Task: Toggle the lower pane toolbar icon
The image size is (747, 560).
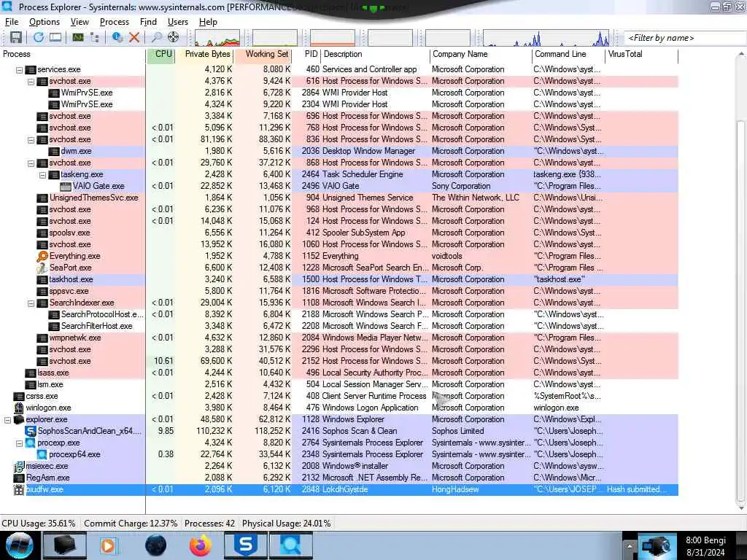Action: point(55,37)
